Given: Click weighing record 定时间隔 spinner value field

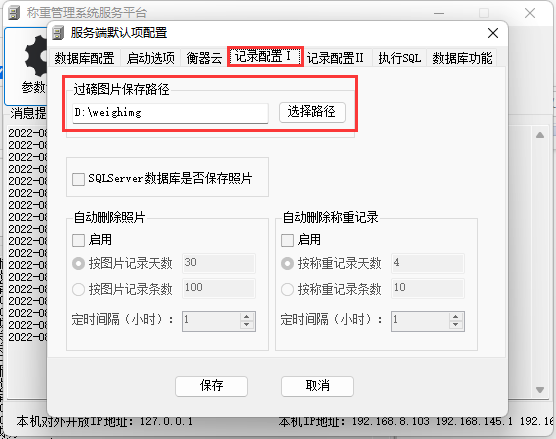Looking at the screenshot, I should (421, 321).
